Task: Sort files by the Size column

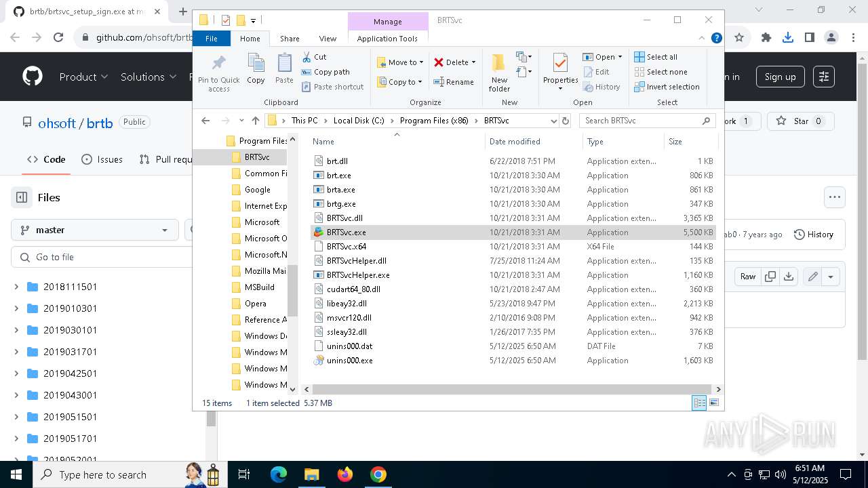Action: (x=690, y=142)
